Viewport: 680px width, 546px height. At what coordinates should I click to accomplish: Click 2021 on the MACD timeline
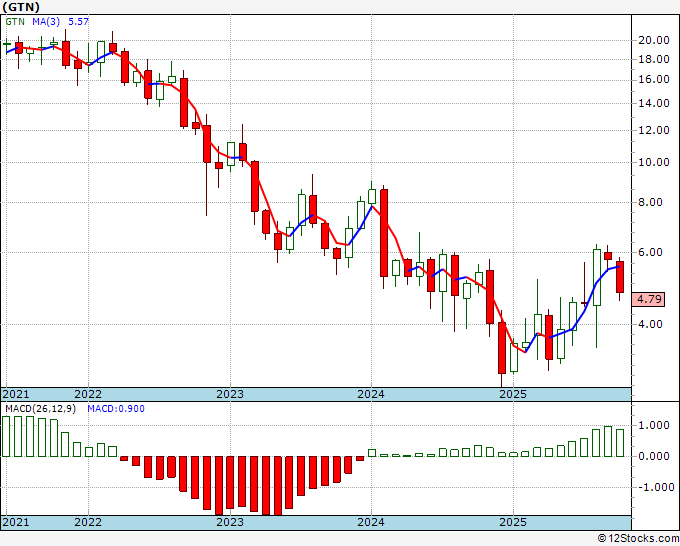point(16,522)
